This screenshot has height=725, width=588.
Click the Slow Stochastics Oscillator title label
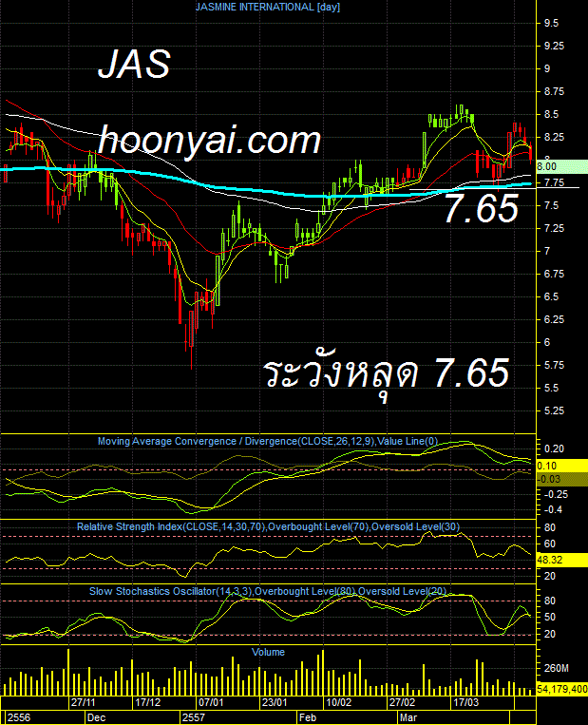268,591
